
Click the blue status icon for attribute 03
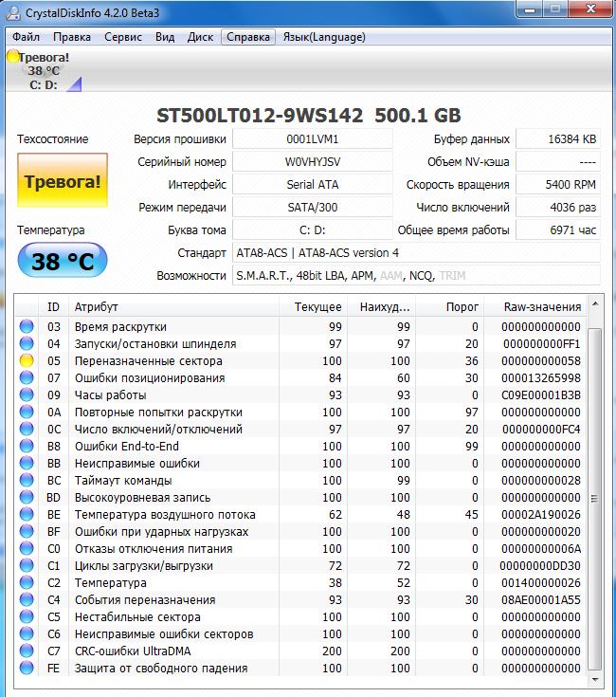coord(27,326)
